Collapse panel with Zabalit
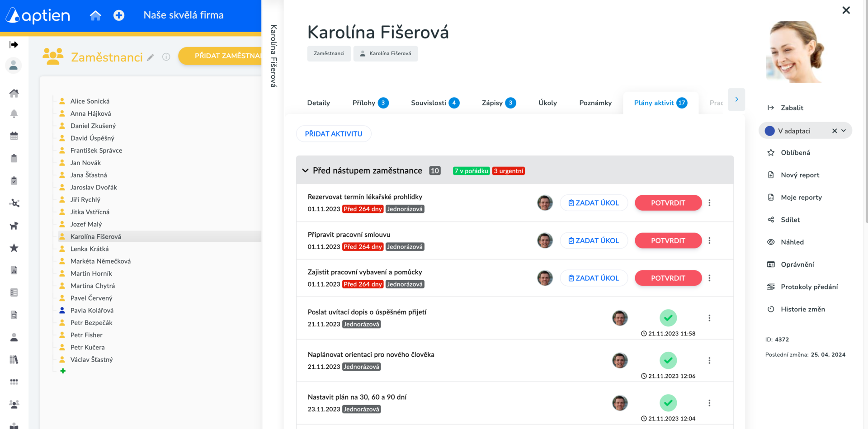 click(785, 108)
